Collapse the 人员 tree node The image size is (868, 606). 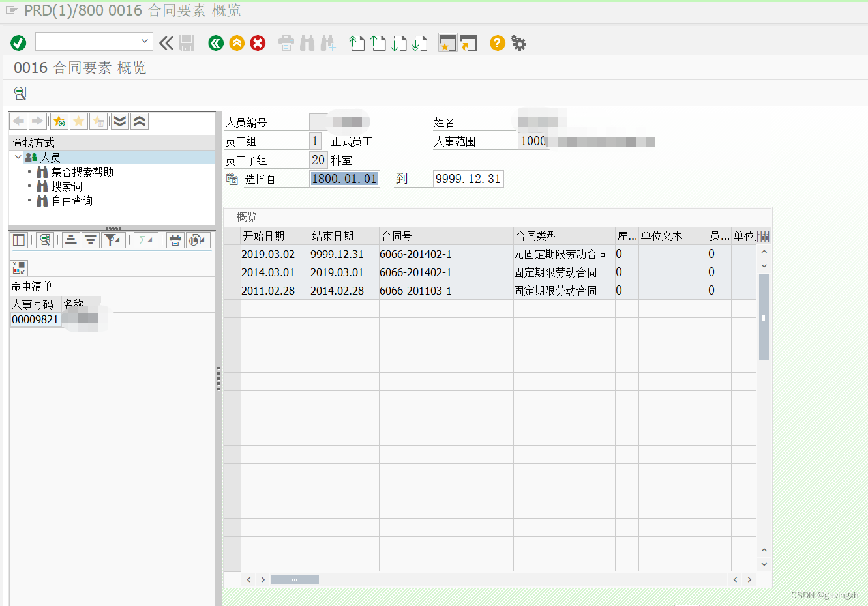point(18,157)
